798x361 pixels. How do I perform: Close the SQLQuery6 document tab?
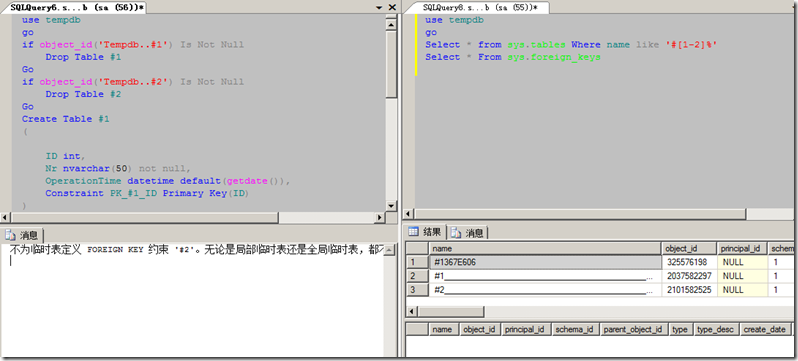pyautogui.click(x=392, y=7)
